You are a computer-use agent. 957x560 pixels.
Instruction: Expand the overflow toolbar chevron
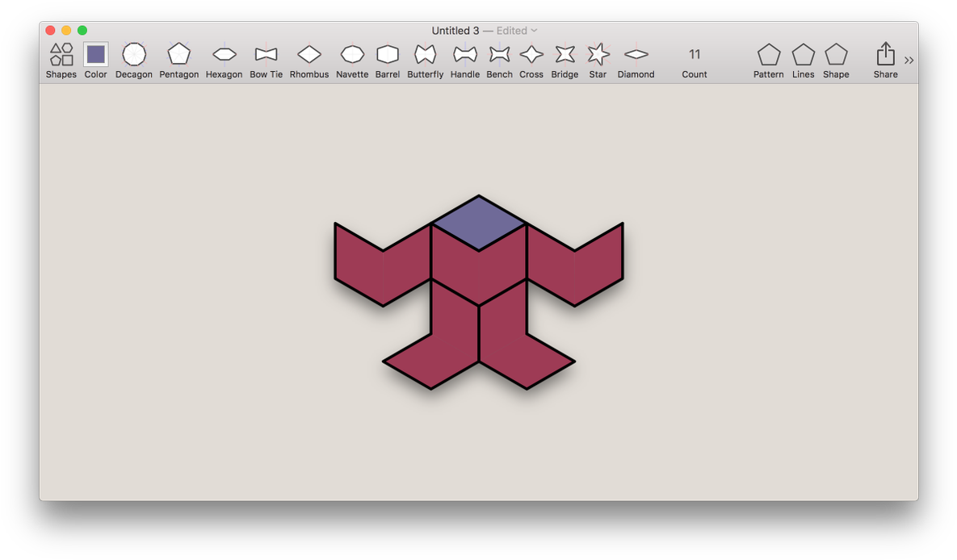pos(909,59)
